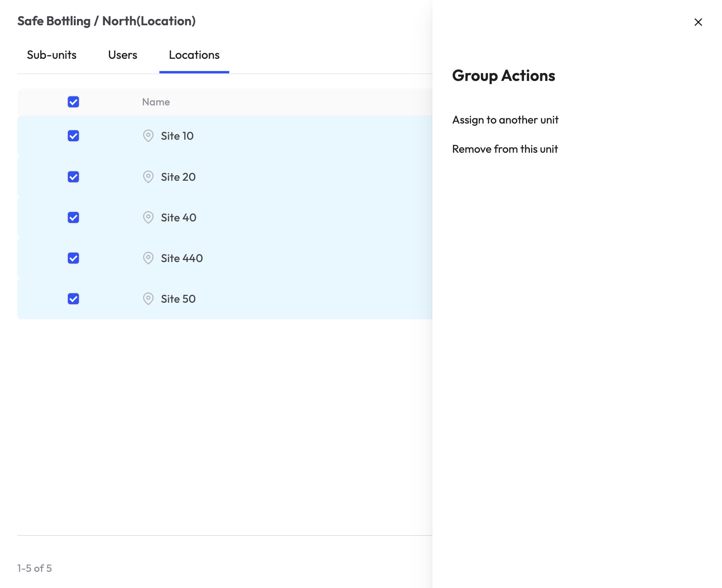The width and height of the screenshot is (722, 588).
Task: Switch to the Users tab
Action: pyautogui.click(x=123, y=55)
